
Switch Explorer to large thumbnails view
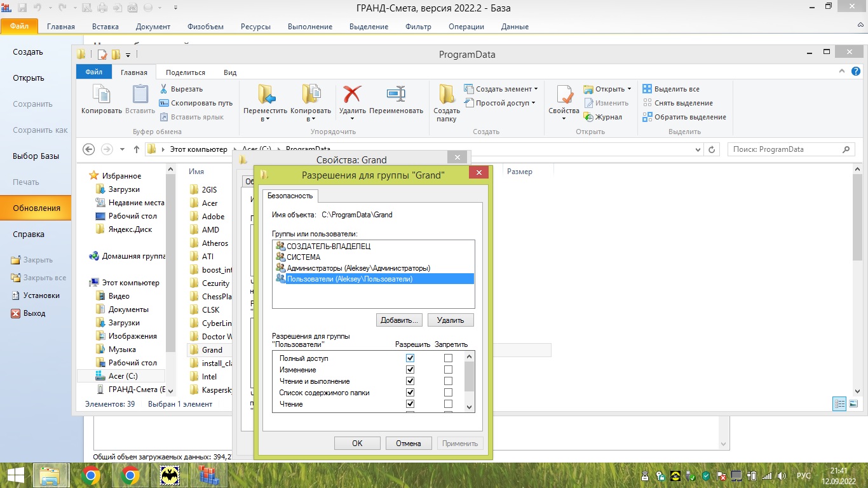(x=854, y=403)
